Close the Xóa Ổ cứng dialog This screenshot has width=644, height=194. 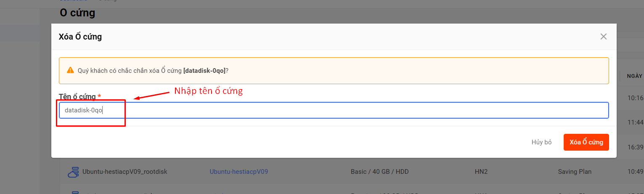tap(603, 37)
